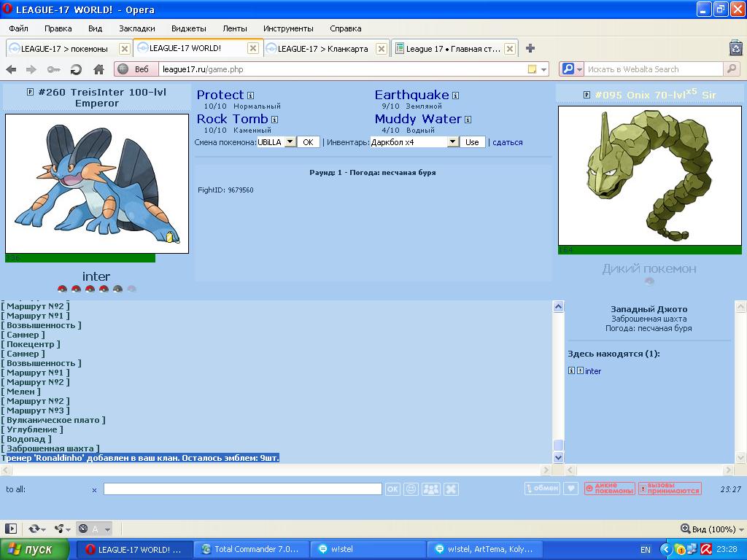
Task: Open the password wand key icon
Action: click(53, 69)
